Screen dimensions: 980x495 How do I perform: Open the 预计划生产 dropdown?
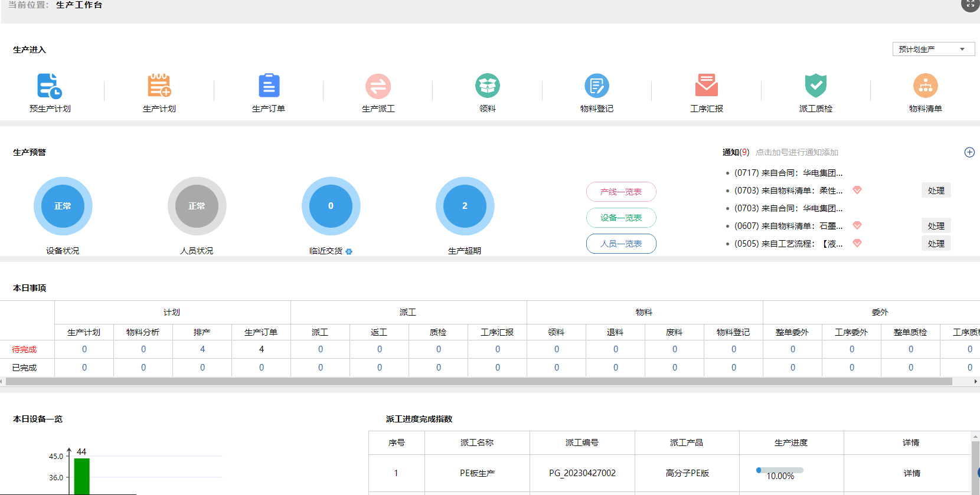point(933,49)
